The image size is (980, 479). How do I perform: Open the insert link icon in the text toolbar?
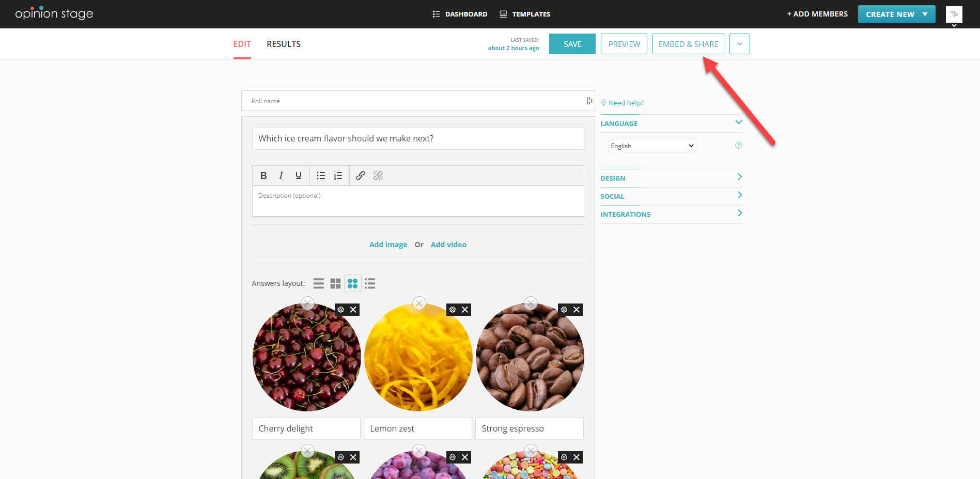[x=360, y=175]
